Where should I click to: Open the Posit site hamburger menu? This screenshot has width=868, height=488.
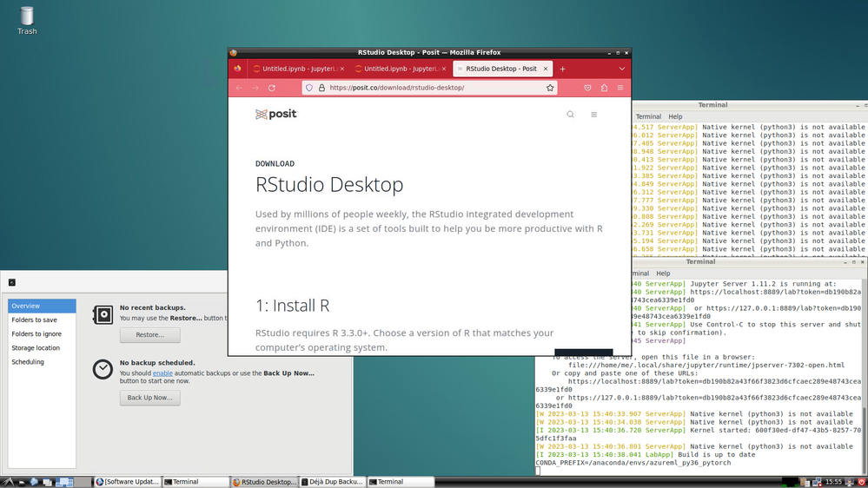(594, 115)
